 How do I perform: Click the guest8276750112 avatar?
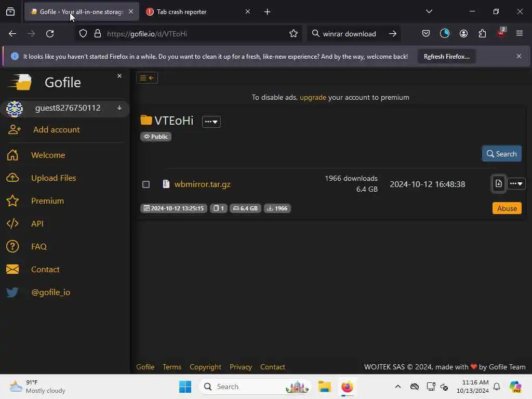pos(15,109)
